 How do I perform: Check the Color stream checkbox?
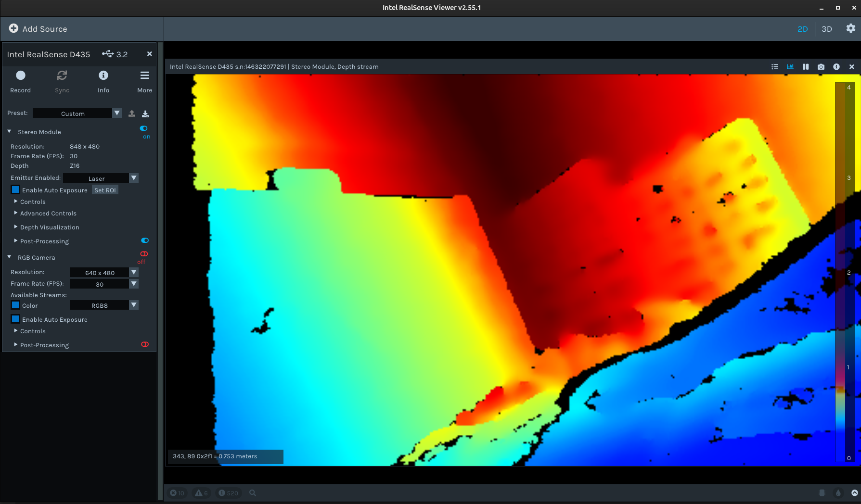(x=15, y=305)
